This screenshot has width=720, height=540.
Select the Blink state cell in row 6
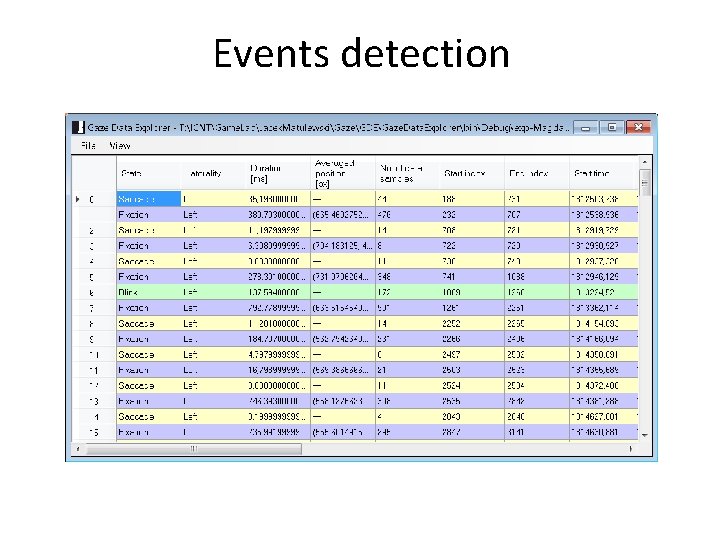point(149,292)
